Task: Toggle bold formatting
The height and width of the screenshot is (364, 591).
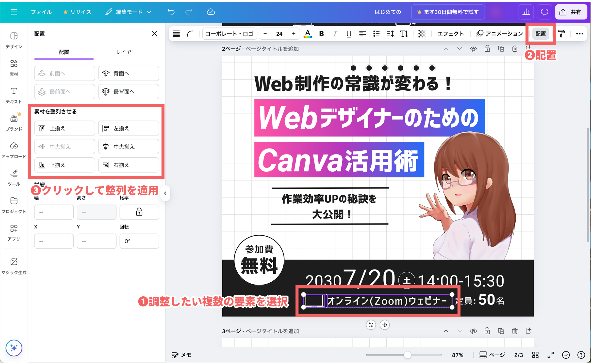Action: click(321, 34)
